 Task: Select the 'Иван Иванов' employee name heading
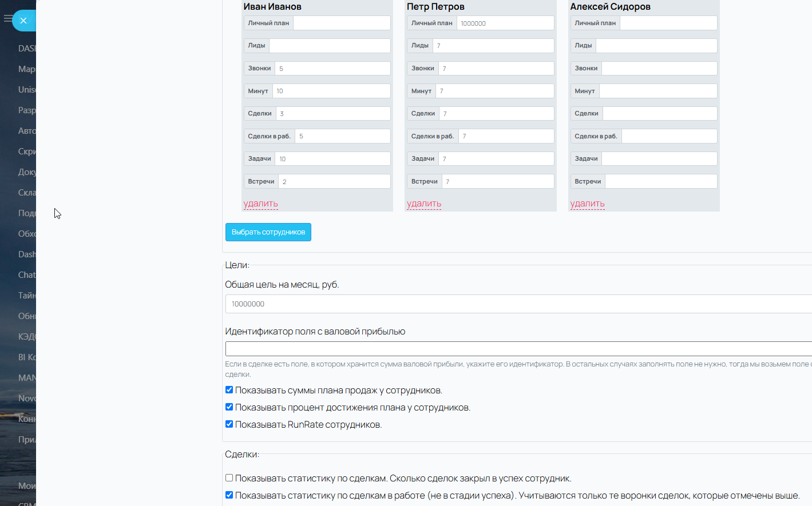272,7
